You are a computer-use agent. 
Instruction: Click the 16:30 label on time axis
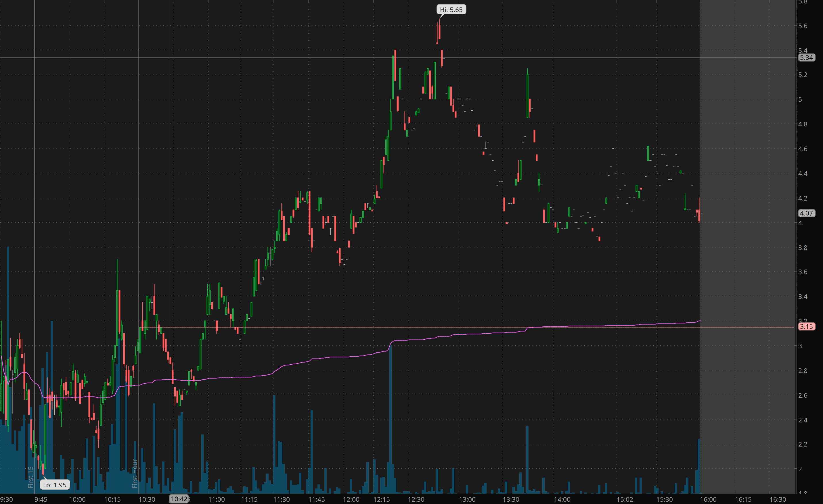778,499
